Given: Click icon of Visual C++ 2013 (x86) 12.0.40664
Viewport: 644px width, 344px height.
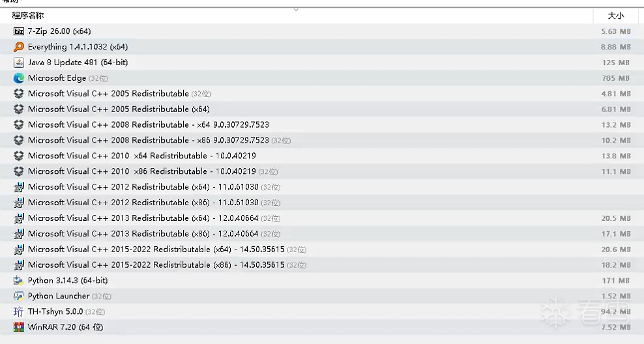Looking at the screenshot, I should [x=19, y=234].
